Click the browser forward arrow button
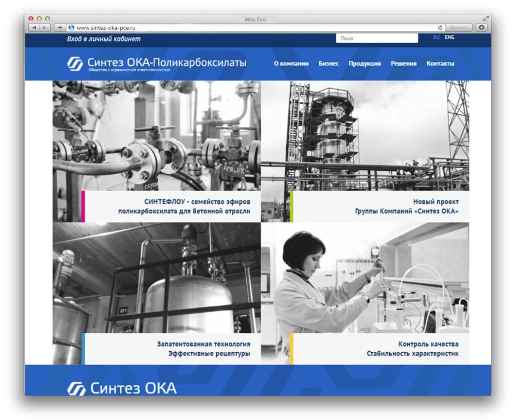515x420 pixels. point(44,27)
